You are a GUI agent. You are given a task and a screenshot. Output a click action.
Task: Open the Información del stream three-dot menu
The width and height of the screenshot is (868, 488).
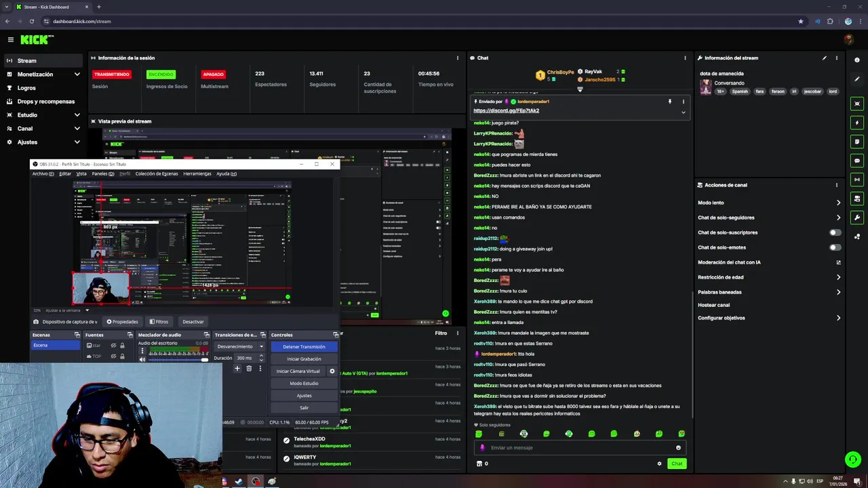(x=837, y=58)
